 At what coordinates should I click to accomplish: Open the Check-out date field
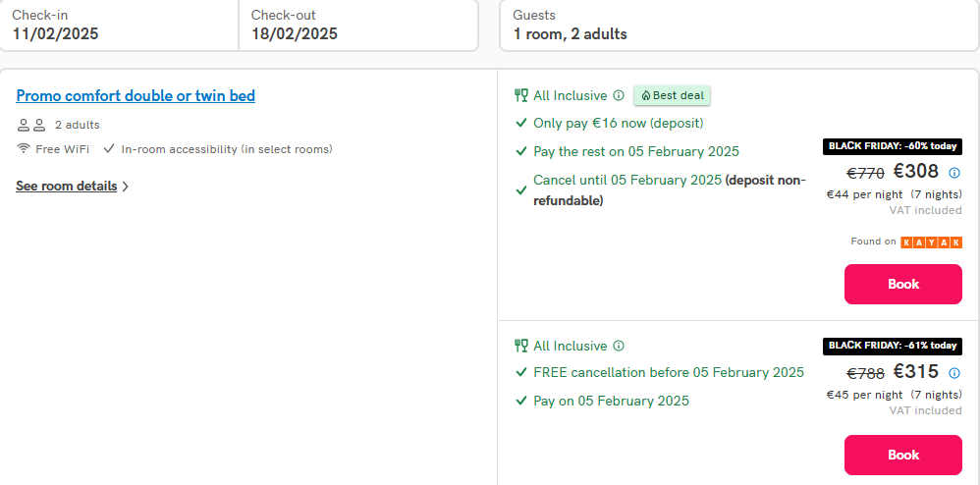[358, 25]
